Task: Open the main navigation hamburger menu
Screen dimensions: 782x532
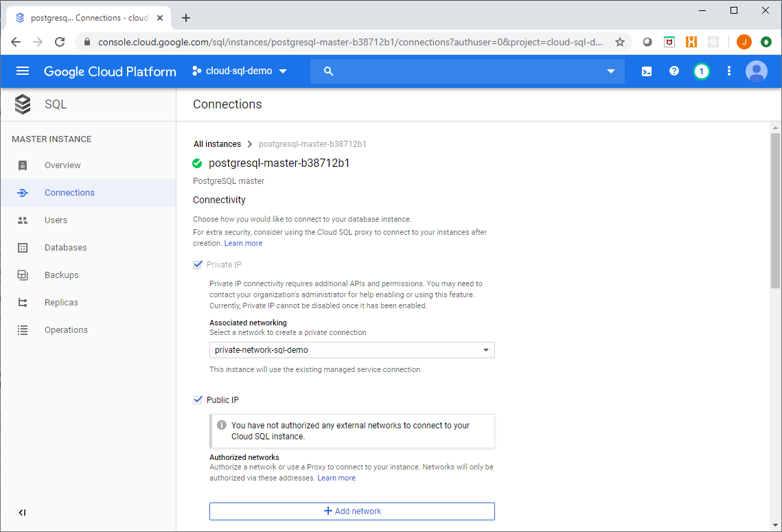Action: [23, 71]
